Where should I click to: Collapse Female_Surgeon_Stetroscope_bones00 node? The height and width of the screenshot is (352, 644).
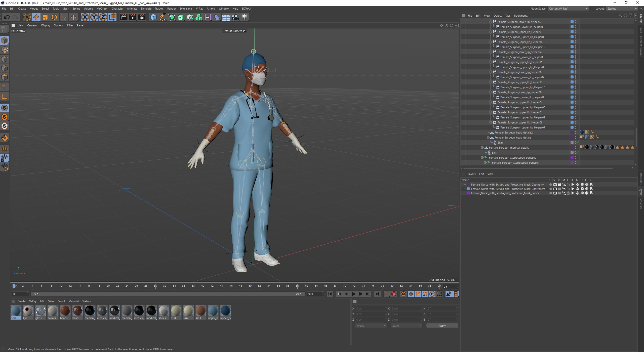click(x=482, y=158)
